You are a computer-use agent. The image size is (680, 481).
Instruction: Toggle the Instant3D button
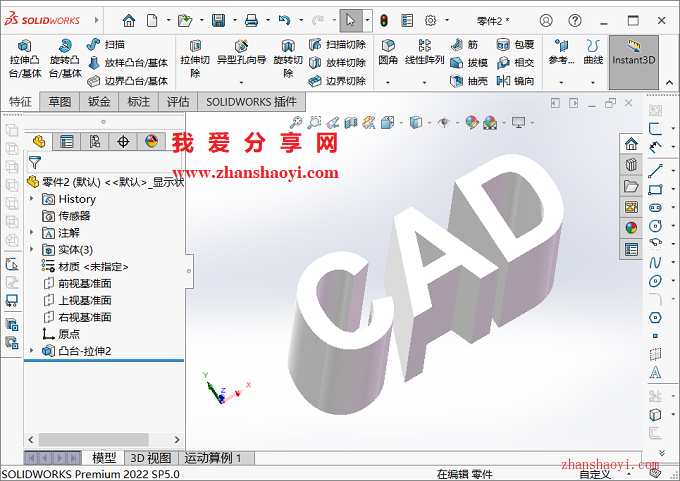[x=634, y=62]
